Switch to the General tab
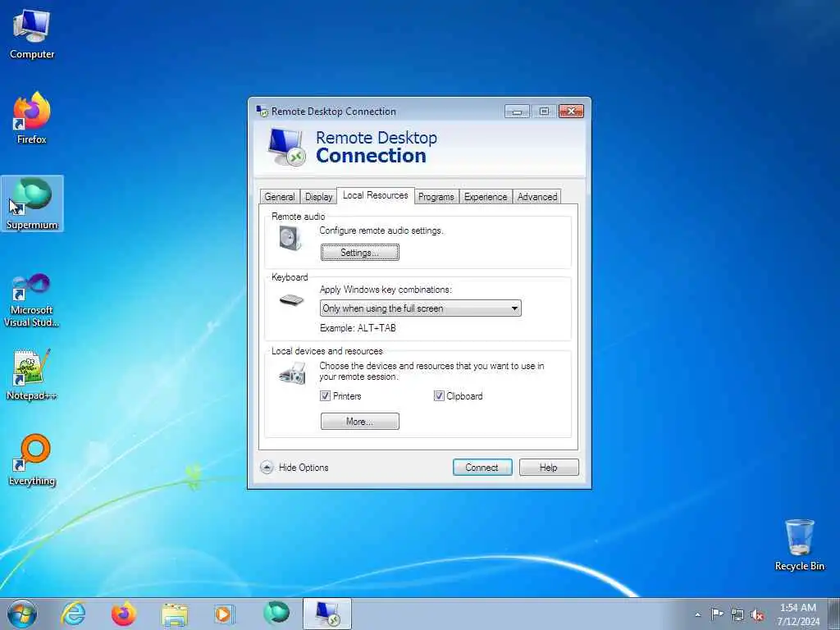The height and width of the screenshot is (630, 840). (280, 197)
